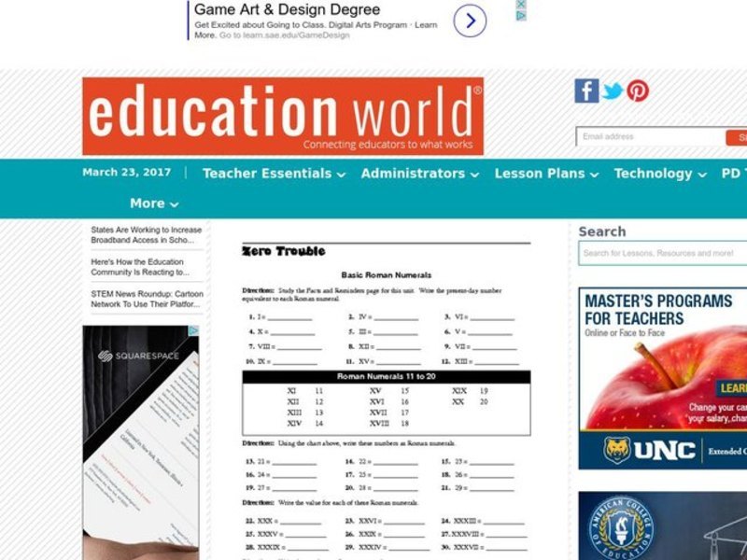Open 'States Are Working to Increase Broadband' article
747x560 pixels.
tap(146, 234)
